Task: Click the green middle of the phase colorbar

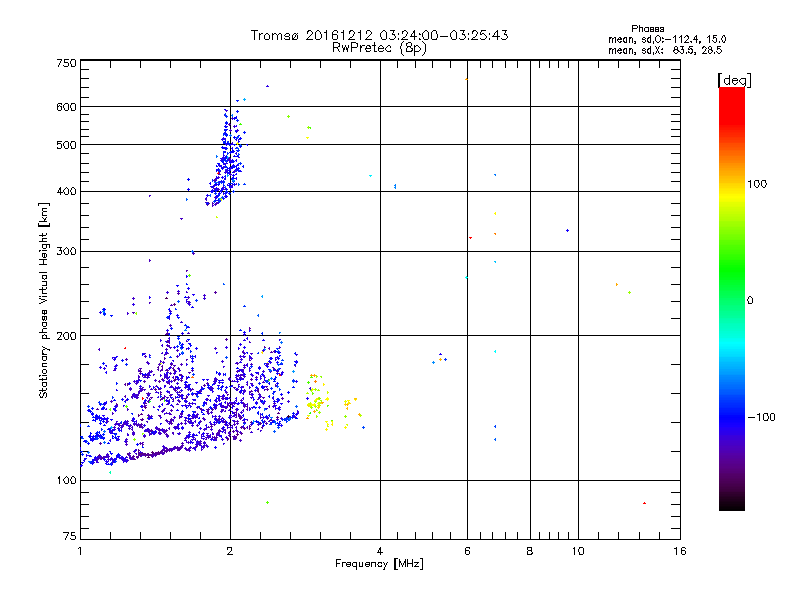Action: 732,270
